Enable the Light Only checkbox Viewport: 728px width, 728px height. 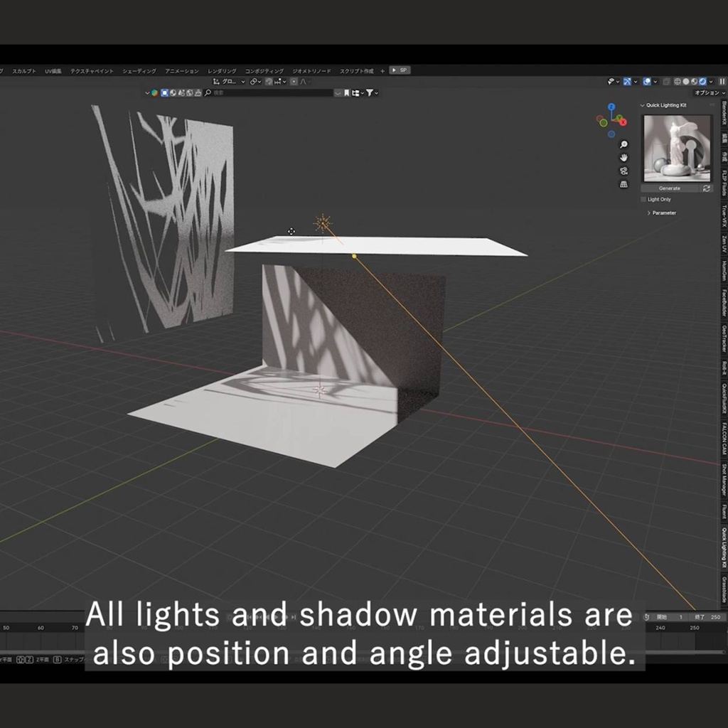[643, 199]
